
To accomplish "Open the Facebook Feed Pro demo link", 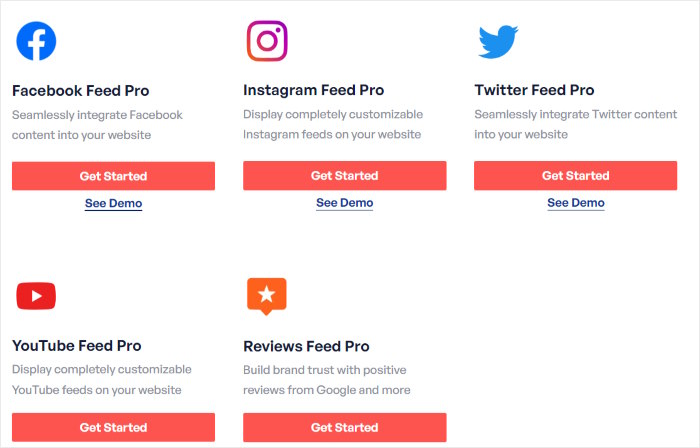I will 113,203.
